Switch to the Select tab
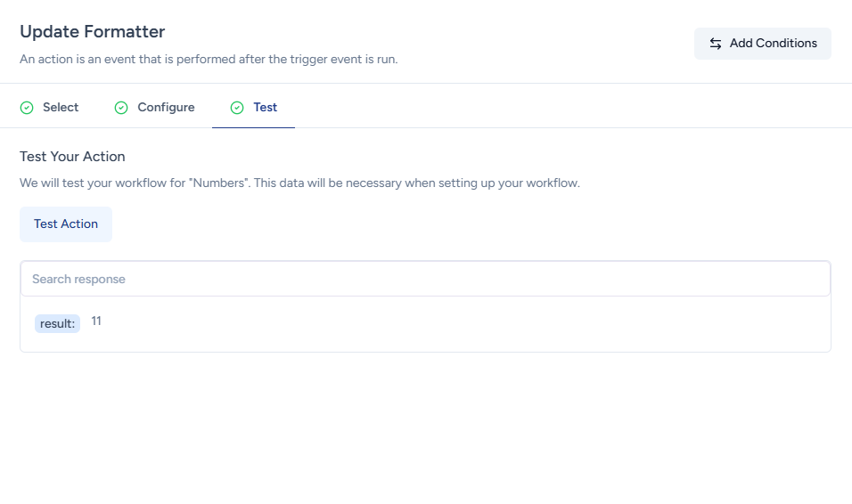 pos(61,108)
